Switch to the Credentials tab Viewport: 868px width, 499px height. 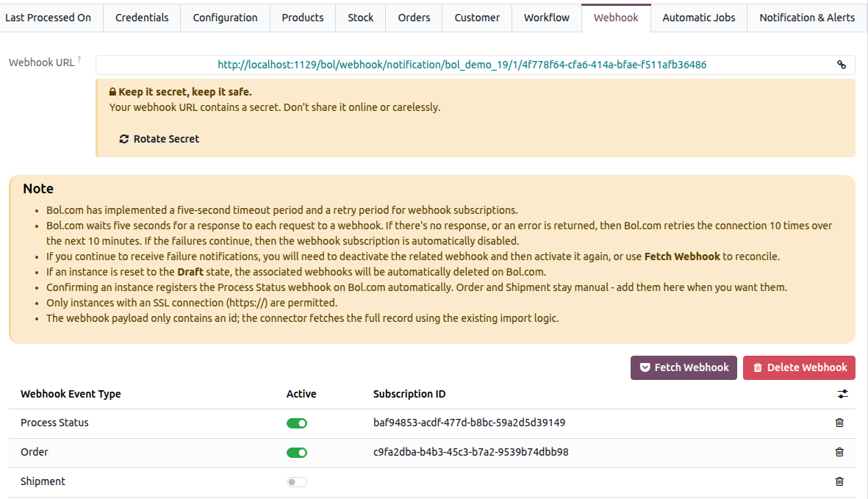click(x=142, y=18)
